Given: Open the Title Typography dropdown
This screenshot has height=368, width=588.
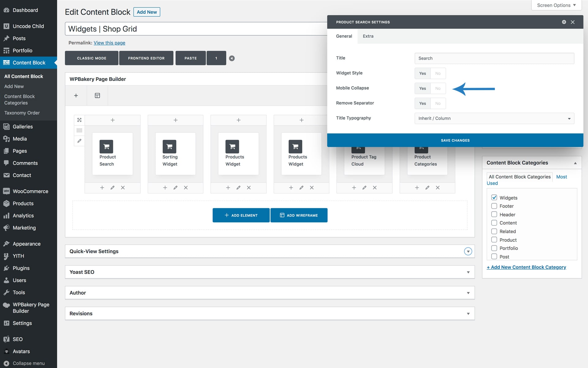Looking at the screenshot, I should (x=494, y=118).
